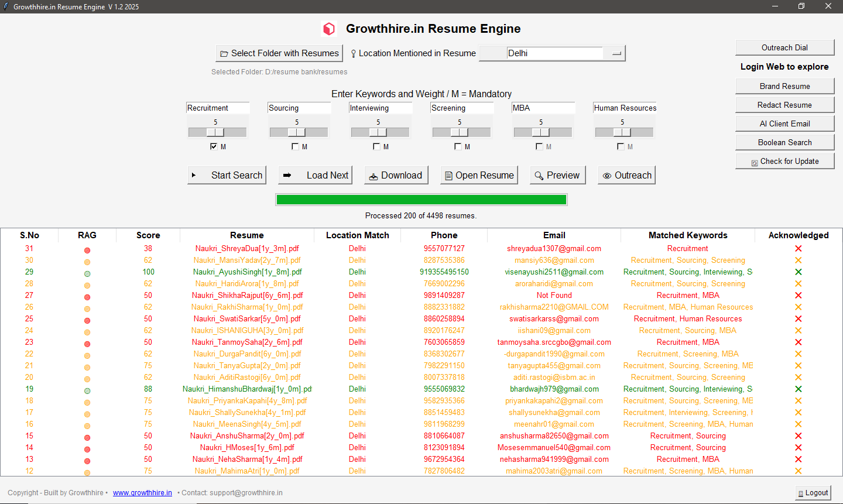Click email bhardwajh979@gmail.com
843x504 pixels.
pyautogui.click(x=554, y=389)
